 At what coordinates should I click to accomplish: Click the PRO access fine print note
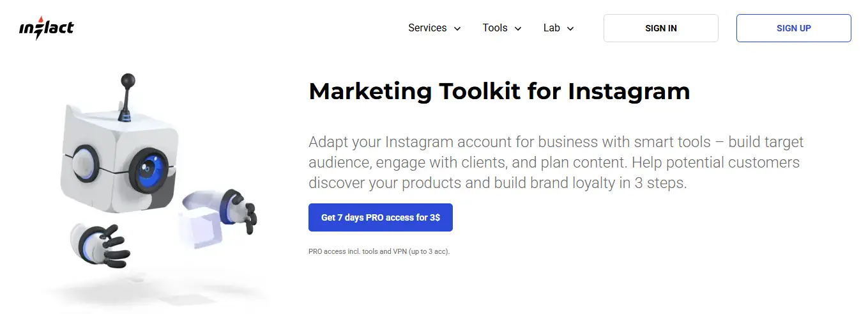pyautogui.click(x=379, y=251)
